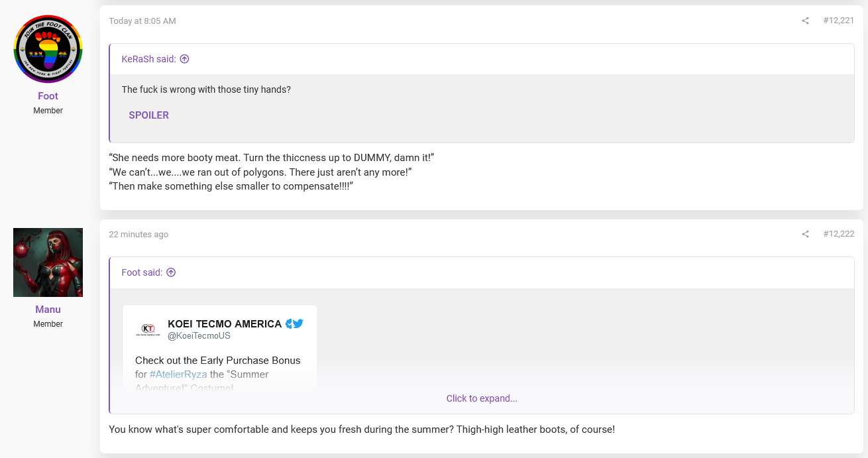Screen dimensions: 868x458
Task: Click Koei Tecmo logo in tweet embed
Action: (148, 329)
